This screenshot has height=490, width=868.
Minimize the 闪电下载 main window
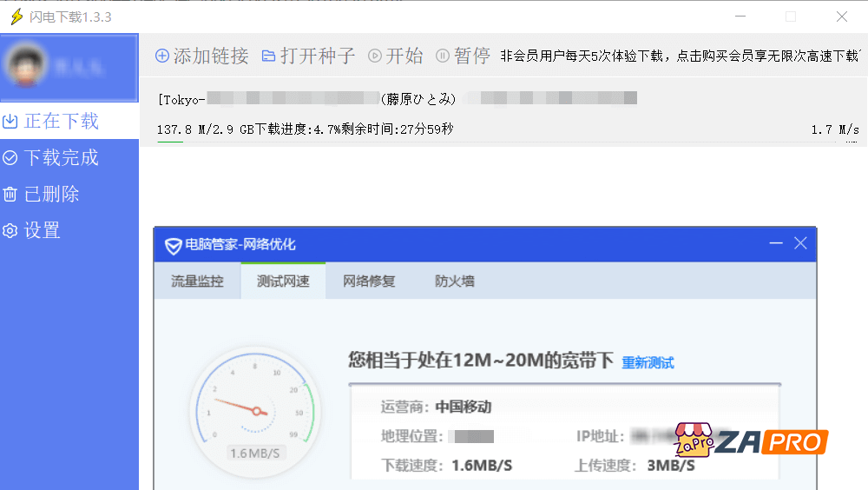coord(740,17)
